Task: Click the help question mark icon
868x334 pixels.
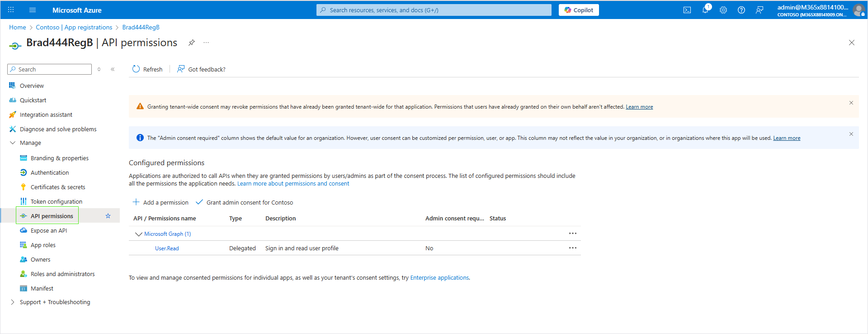Action: (x=741, y=10)
